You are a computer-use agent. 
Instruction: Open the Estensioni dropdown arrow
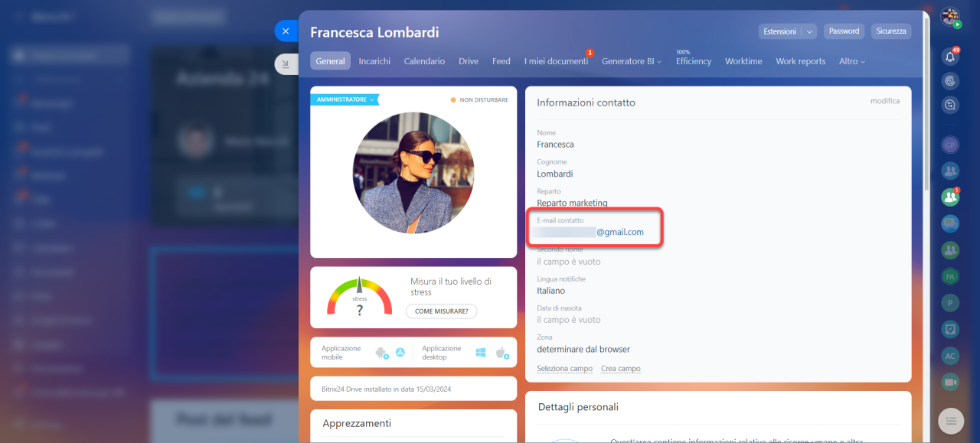pyautogui.click(x=809, y=31)
